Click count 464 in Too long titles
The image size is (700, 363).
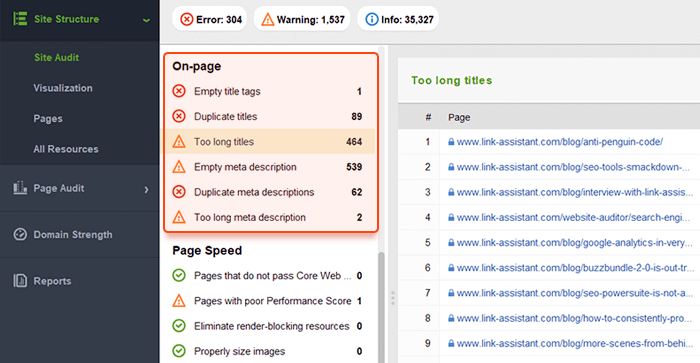(354, 142)
